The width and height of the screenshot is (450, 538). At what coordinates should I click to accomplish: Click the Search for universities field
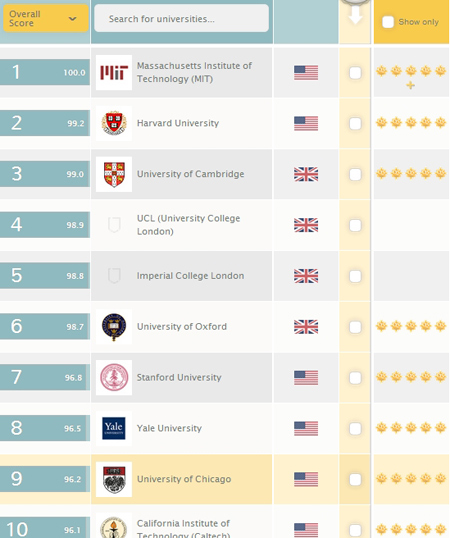pos(181,19)
